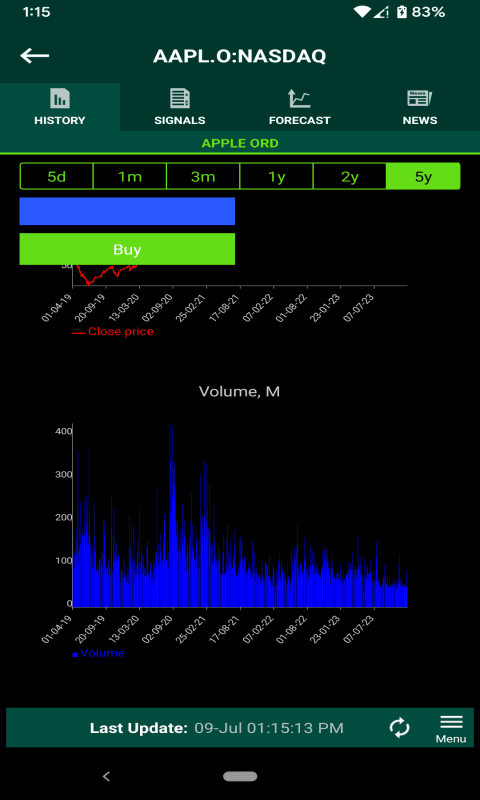This screenshot has width=480, height=800.
Task: Tap the Close price legend entry
Action: tap(113, 332)
